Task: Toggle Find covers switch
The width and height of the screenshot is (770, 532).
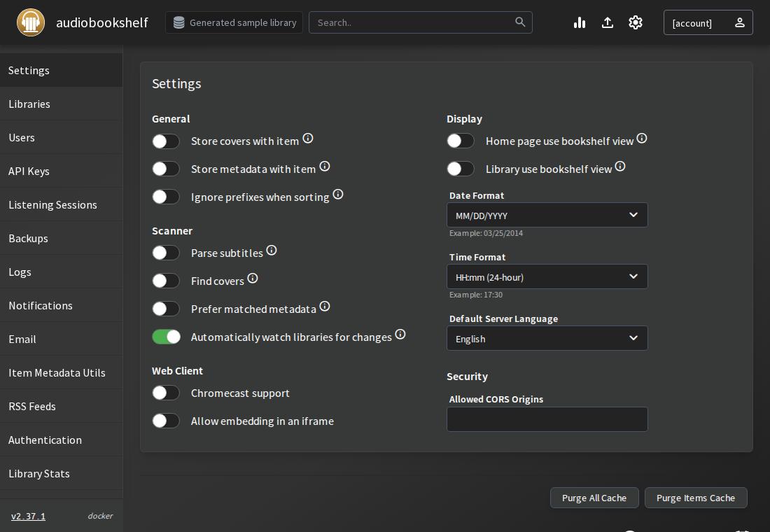Action: click(x=166, y=281)
